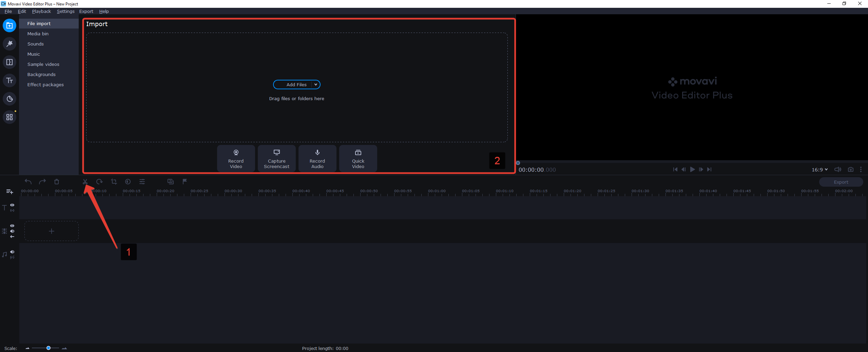Click the timeline Scale slider handle
This screenshot has height=352, width=868.
[x=49, y=348]
